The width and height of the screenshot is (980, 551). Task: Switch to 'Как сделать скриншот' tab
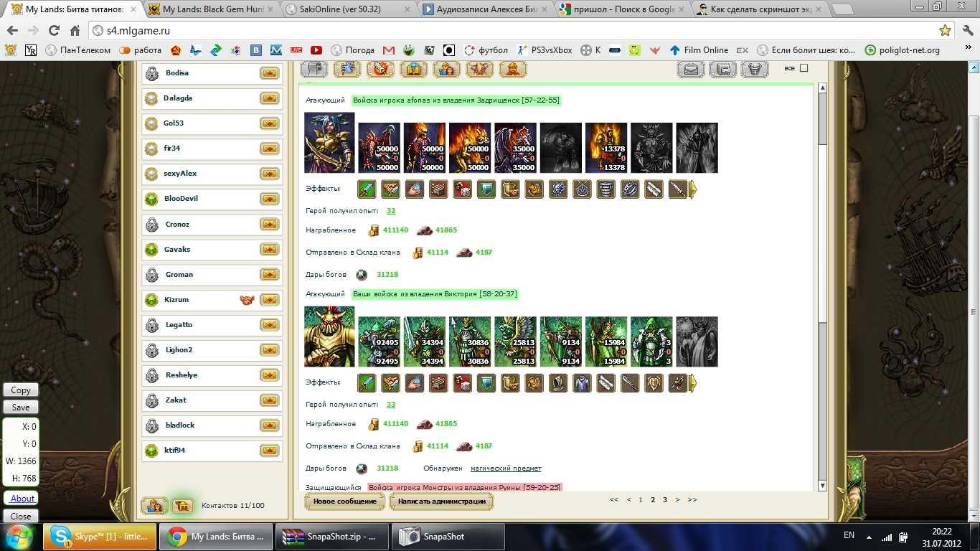pos(759,9)
